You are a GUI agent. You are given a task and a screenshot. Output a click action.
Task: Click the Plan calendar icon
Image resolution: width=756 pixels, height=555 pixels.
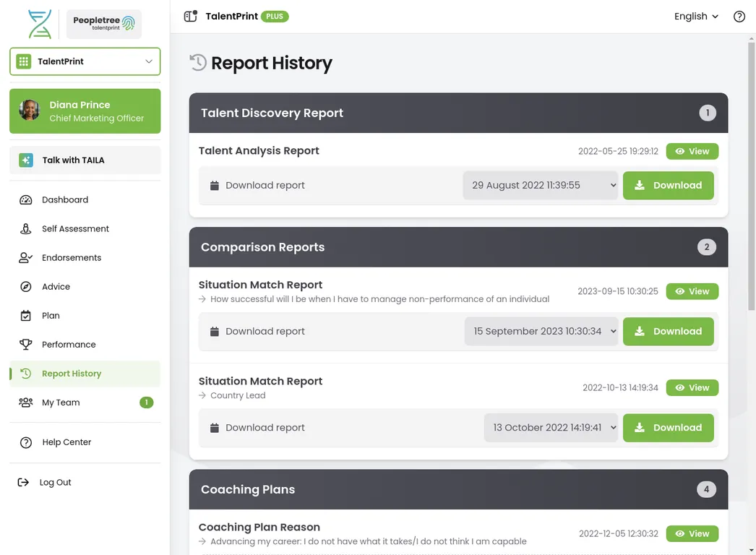[25, 315]
